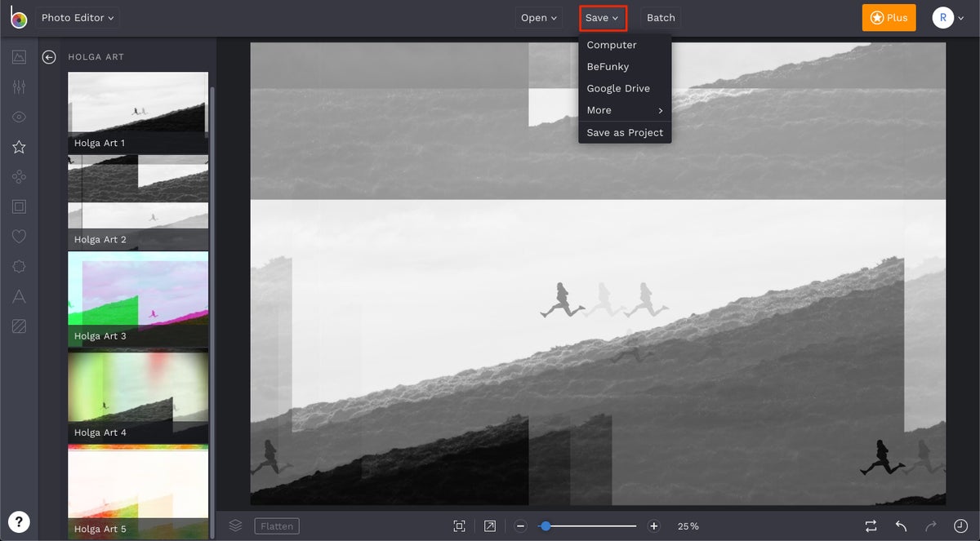
Task: Toggle fullscreen preview mode
Action: click(x=489, y=525)
